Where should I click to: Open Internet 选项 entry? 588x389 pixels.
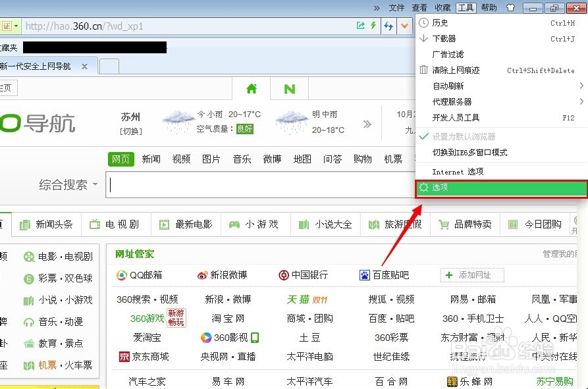[501, 172]
